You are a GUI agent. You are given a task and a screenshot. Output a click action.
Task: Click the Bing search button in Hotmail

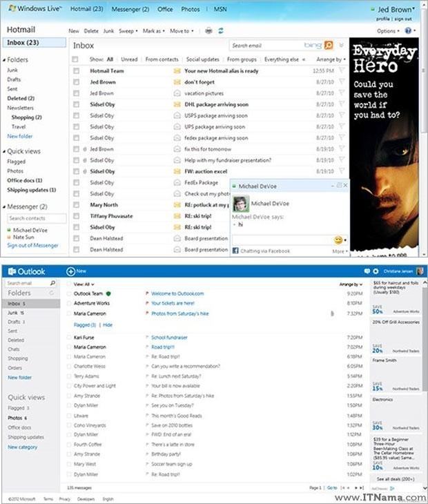coord(329,46)
